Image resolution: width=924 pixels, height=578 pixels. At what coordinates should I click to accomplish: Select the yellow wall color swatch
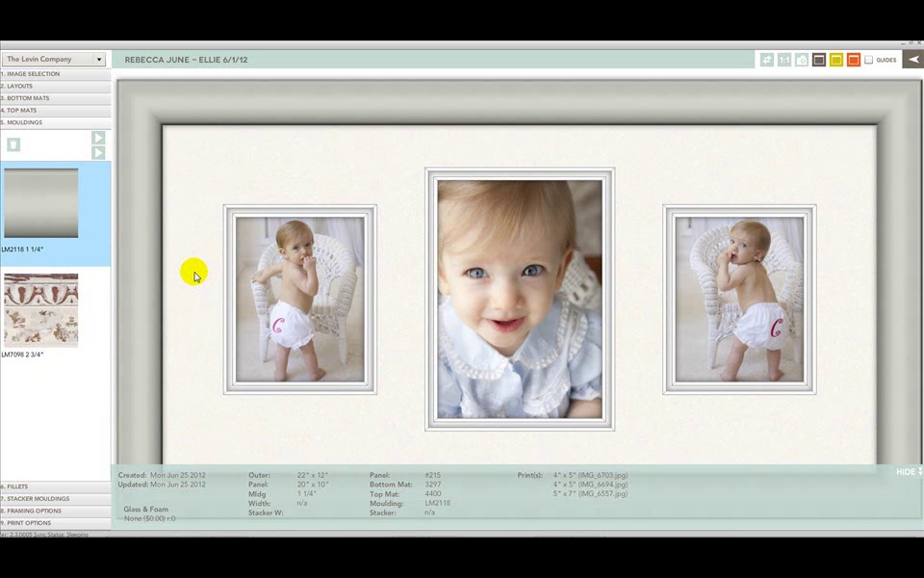[x=836, y=60]
